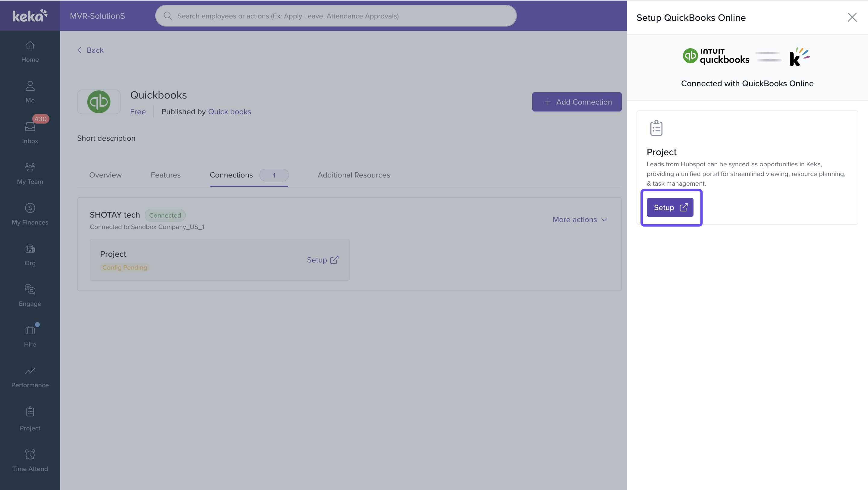Image resolution: width=868 pixels, height=490 pixels.
Task: Focus the search employees or actions field
Action: 336,16
